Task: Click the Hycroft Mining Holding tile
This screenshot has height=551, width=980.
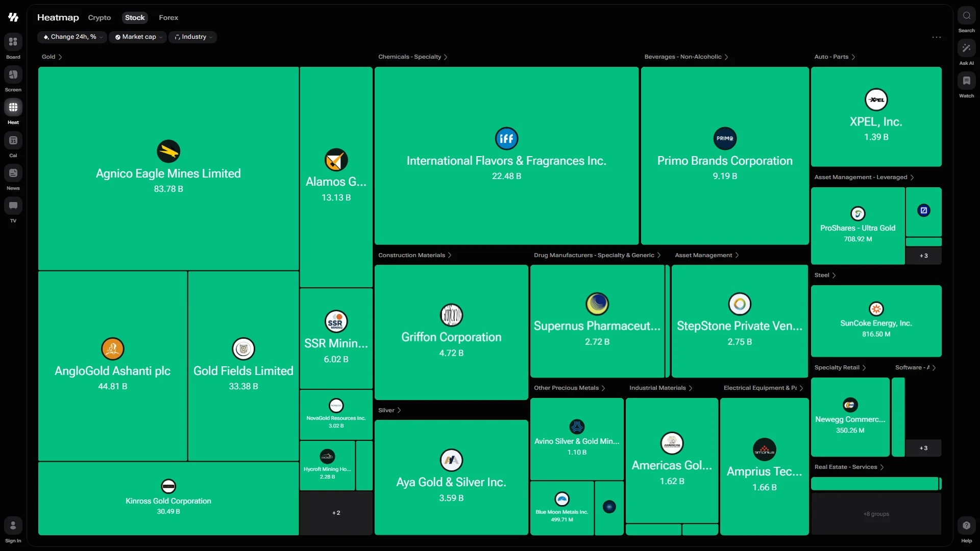Action: pos(327,466)
